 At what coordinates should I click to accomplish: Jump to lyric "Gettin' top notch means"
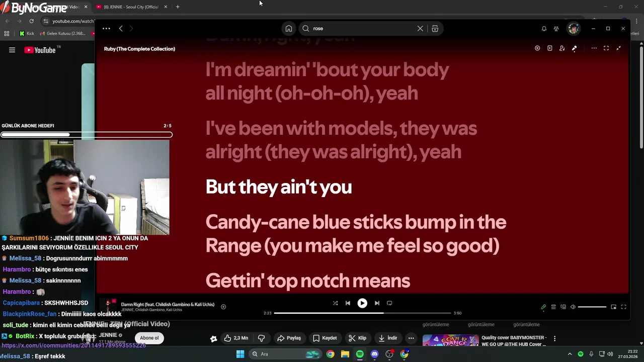click(308, 281)
